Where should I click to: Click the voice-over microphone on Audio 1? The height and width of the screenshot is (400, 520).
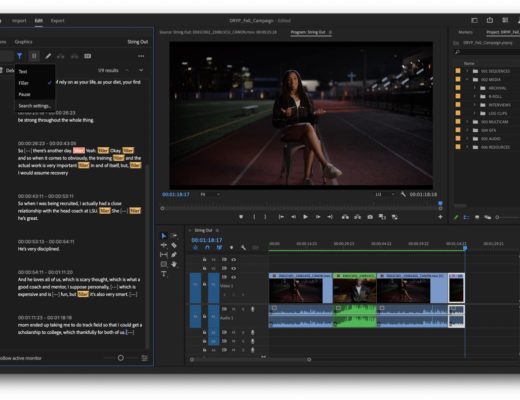point(252,309)
